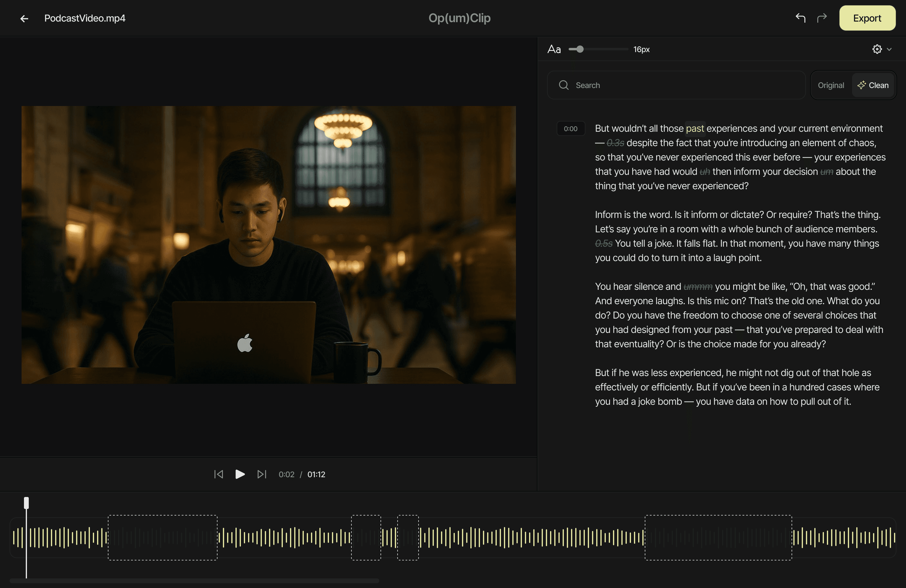This screenshot has height=588, width=906.
Task: Click the magnifier search icon
Action: [x=564, y=85]
